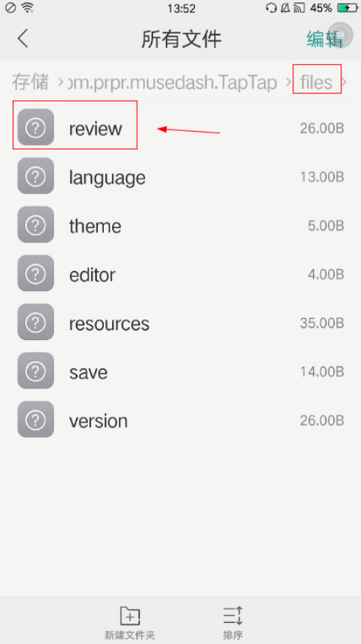Tap the back arrow icon

[x=23, y=39]
